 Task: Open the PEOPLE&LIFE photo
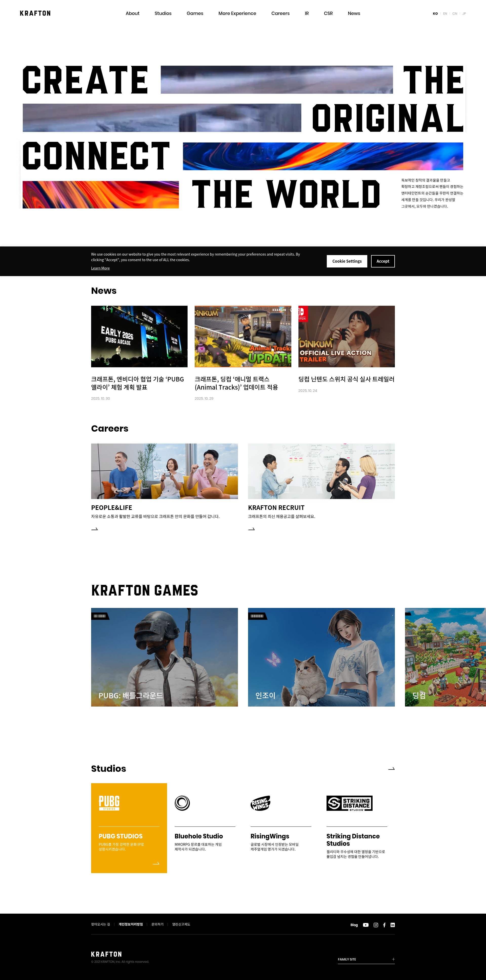(164, 471)
